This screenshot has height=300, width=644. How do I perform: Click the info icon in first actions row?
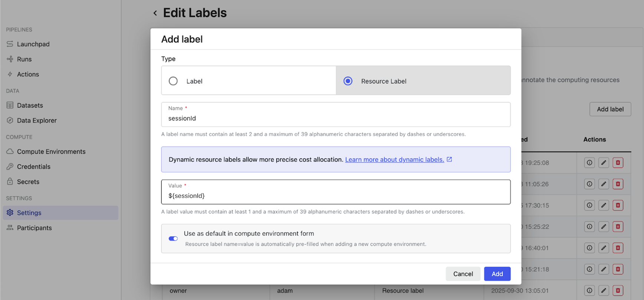(x=589, y=163)
